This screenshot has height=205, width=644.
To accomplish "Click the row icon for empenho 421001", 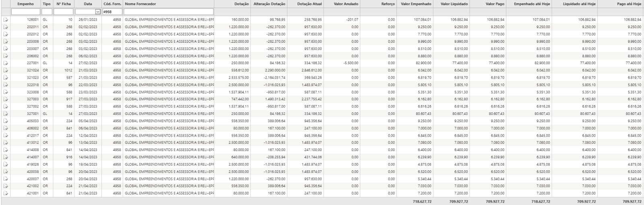I will pos(6,193).
